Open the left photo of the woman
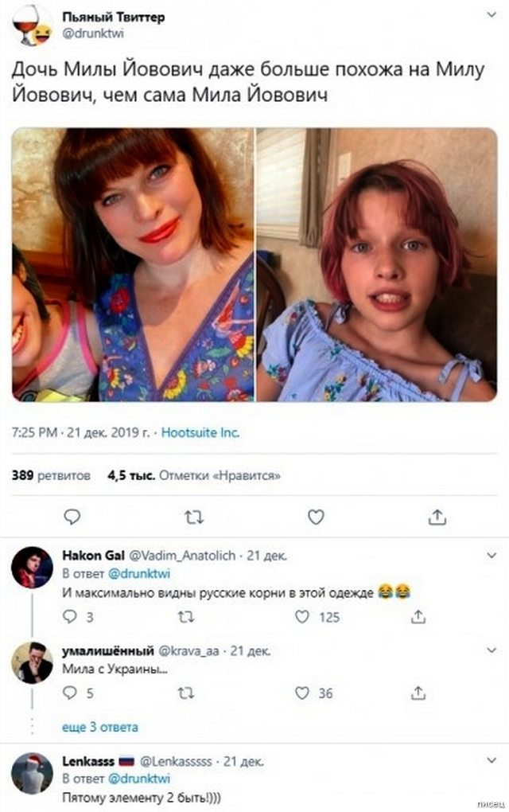This screenshot has height=812, width=509. [x=133, y=264]
